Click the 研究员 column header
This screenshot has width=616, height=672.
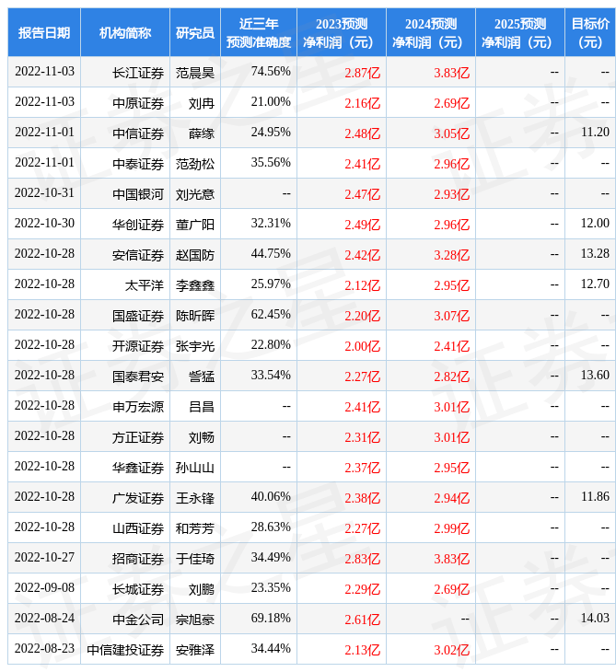[x=195, y=32]
